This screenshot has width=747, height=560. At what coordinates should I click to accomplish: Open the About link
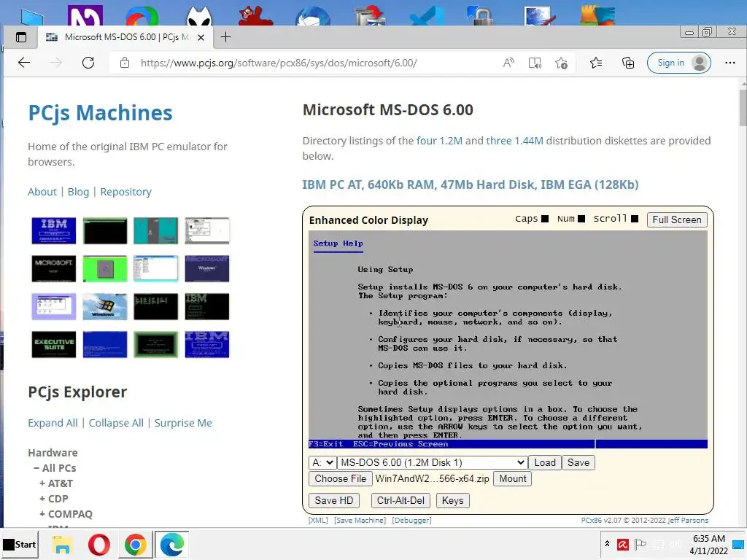(x=42, y=192)
